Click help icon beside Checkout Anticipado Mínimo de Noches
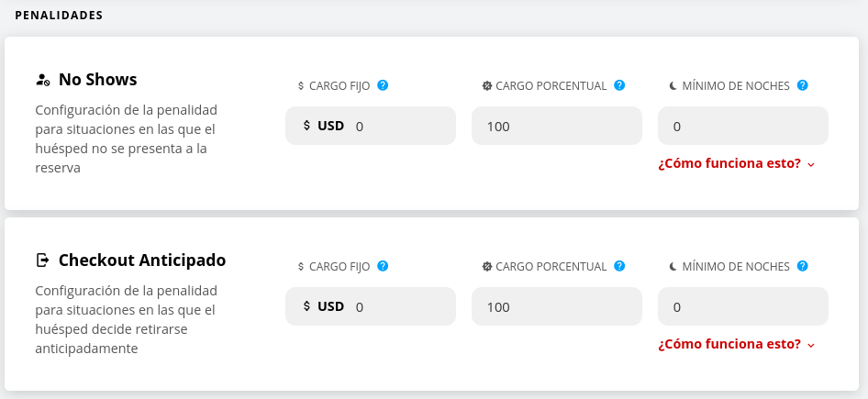Image resolution: width=868 pixels, height=399 pixels. (803, 266)
